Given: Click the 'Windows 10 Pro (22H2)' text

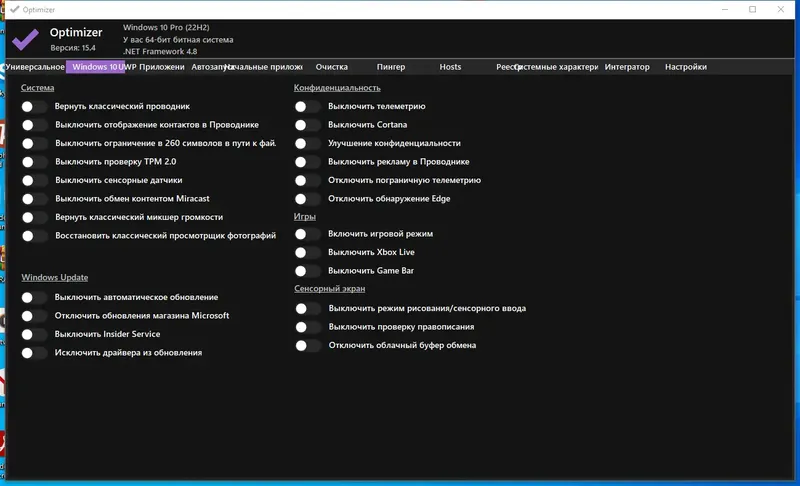Looking at the screenshot, I should click(166, 28).
